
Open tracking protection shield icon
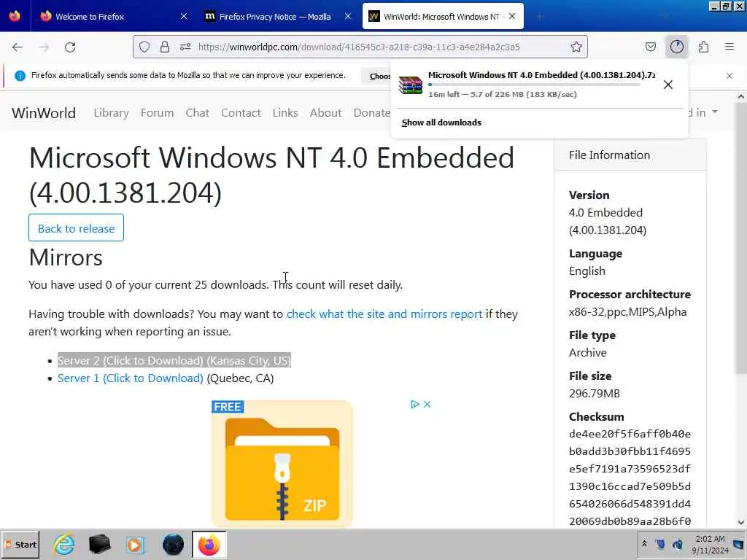pyautogui.click(x=144, y=47)
